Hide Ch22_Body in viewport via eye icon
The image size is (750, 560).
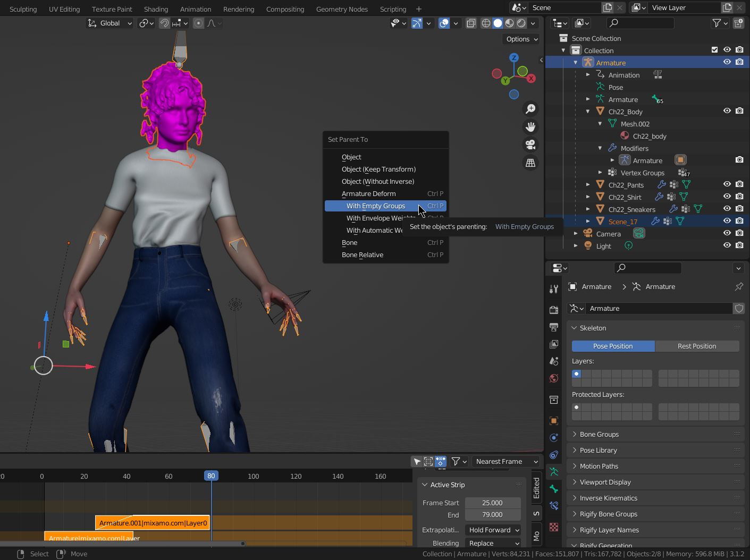point(727,111)
